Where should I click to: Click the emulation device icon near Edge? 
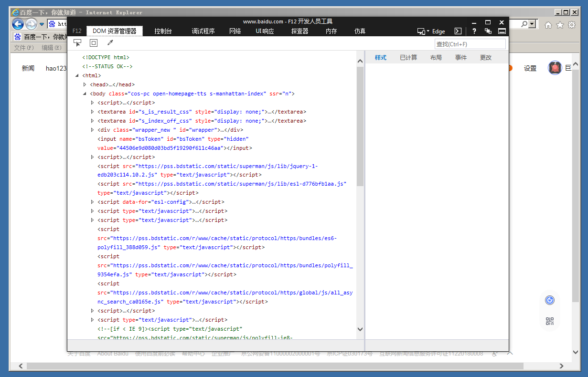[x=421, y=31]
